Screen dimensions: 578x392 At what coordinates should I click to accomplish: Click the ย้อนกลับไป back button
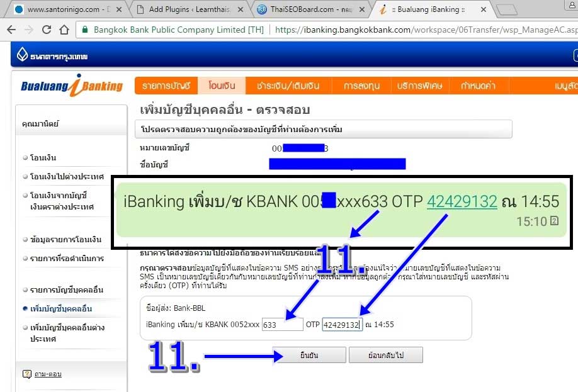386,355
